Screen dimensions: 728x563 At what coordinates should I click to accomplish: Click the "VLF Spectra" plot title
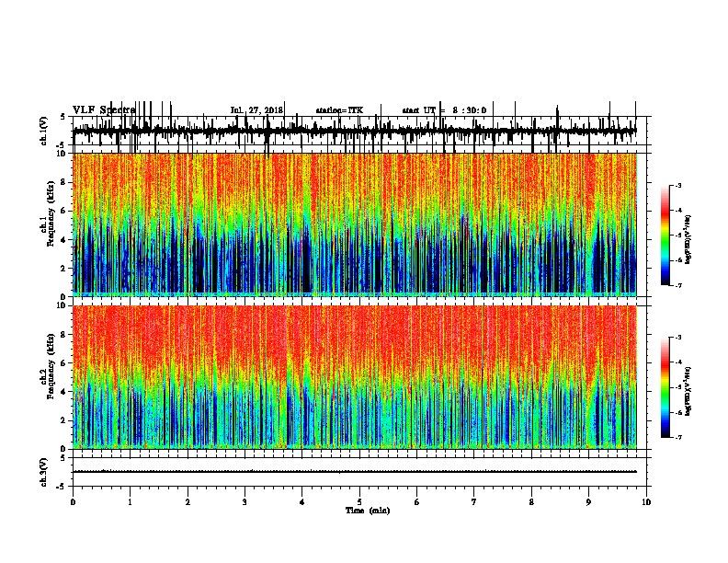coord(104,109)
